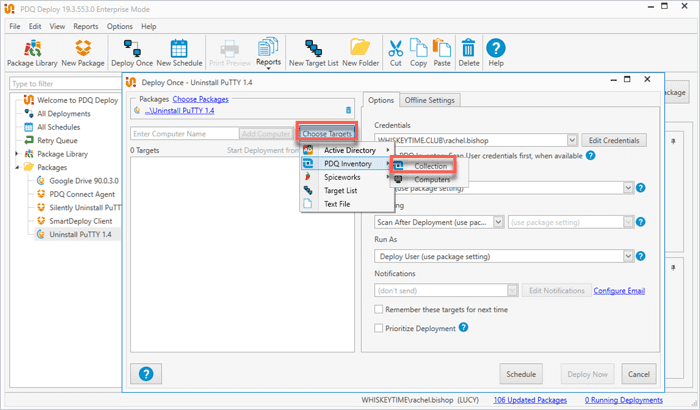Open the Credentials dropdown
The width and height of the screenshot is (700, 410).
(572, 140)
